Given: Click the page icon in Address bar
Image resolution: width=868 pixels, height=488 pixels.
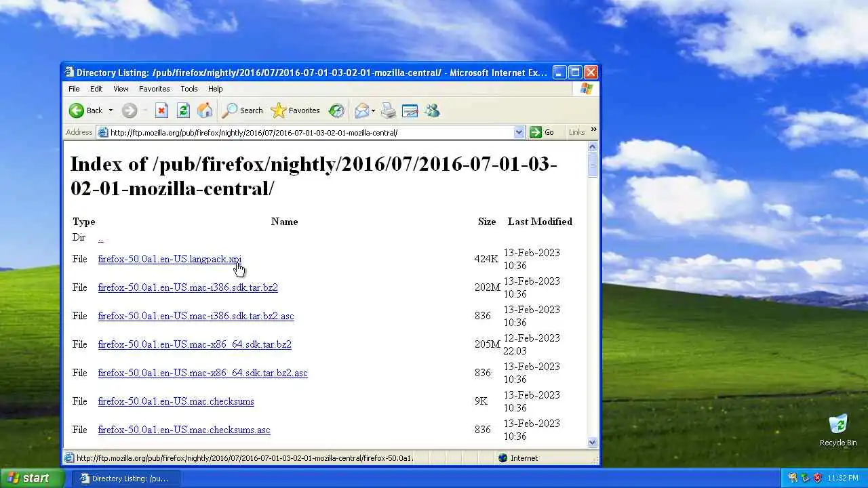Looking at the screenshot, I should pyautogui.click(x=103, y=132).
